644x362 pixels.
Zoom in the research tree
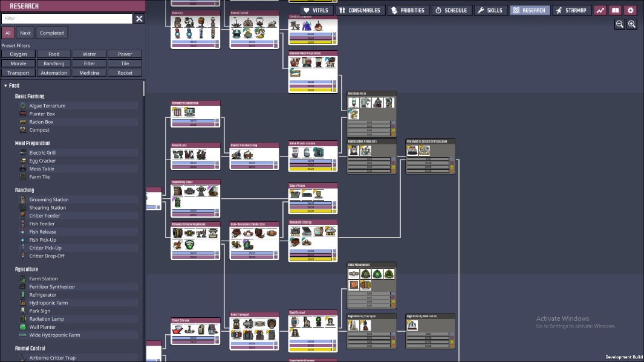[x=632, y=24]
